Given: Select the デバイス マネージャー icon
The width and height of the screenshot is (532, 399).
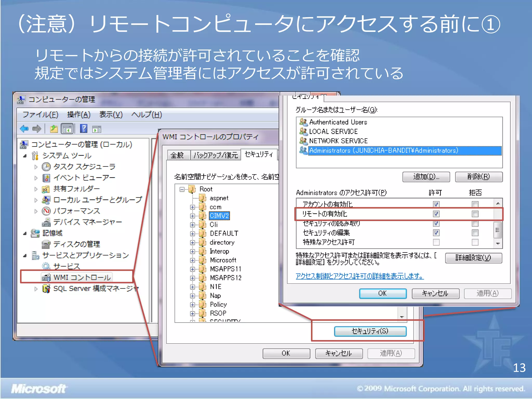Looking at the screenshot, I should (x=46, y=222).
